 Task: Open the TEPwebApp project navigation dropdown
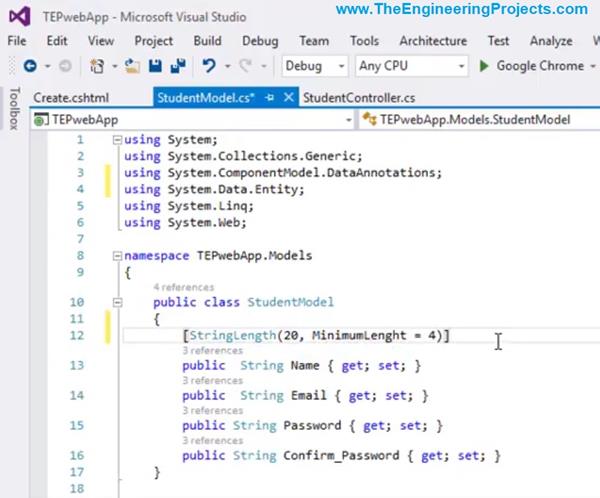(x=192, y=120)
